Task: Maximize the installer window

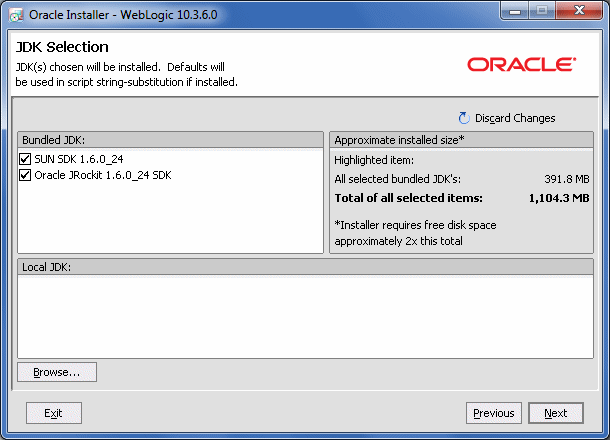Action: (x=540, y=11)
